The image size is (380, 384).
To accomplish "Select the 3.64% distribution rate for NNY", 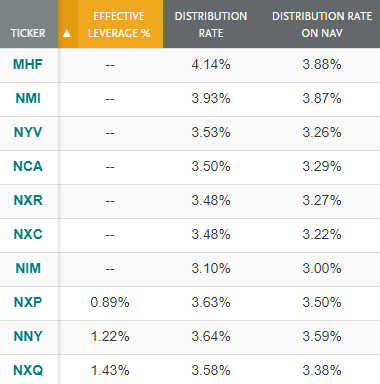I will (x=211, y=336).
